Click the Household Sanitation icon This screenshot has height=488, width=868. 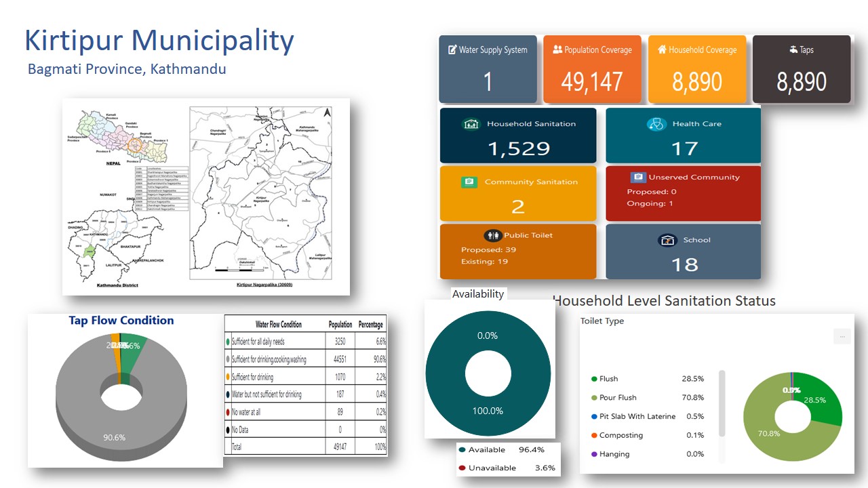(471, 124)
